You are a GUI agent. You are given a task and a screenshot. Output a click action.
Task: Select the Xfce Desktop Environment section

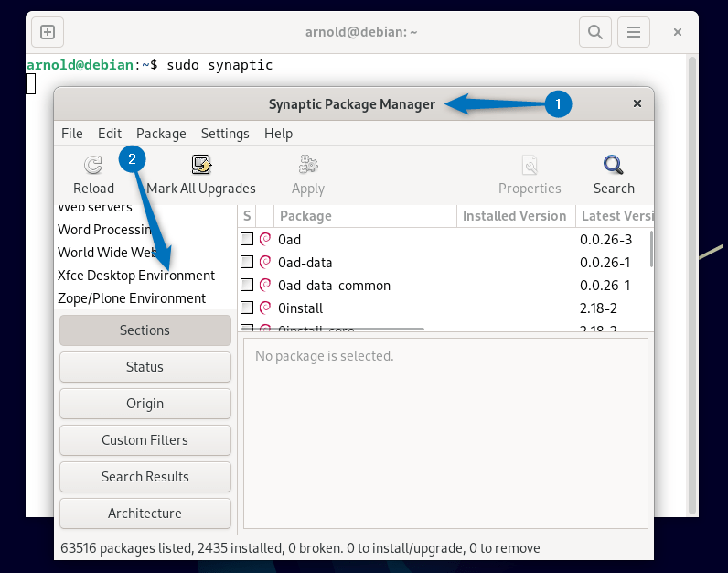136,276
